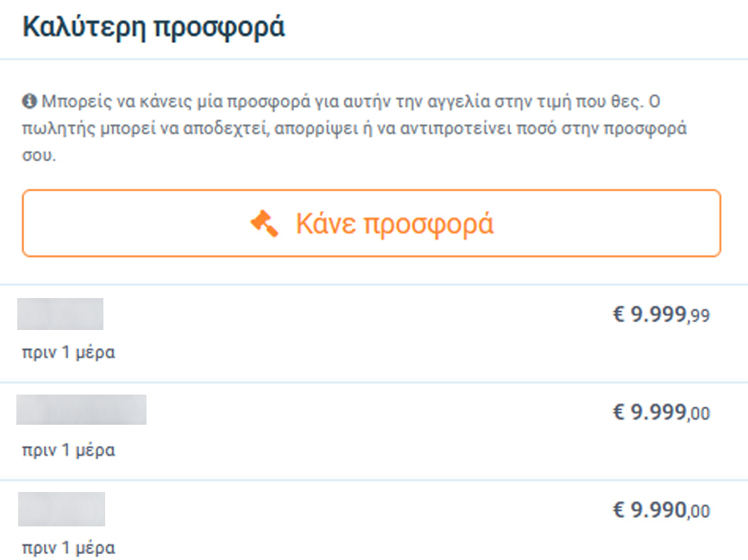
Task: Click the euro symbol of the bottom offer
Action: pyautogui.click(x=618, y=511)
